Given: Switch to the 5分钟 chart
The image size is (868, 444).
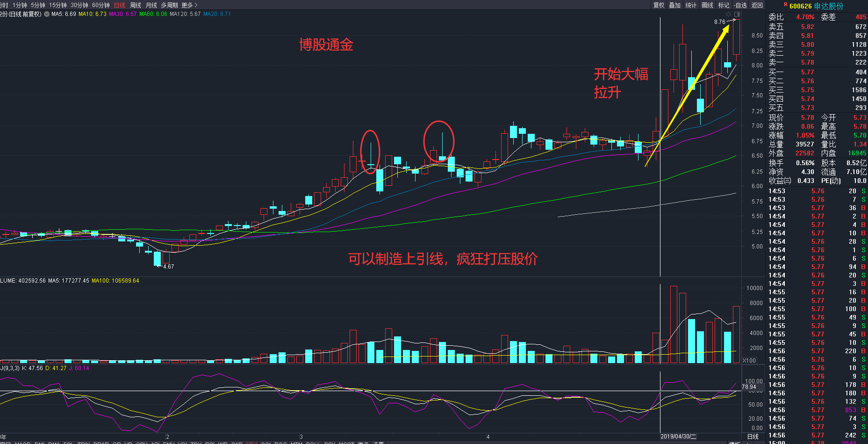Looking at the screenshot, I should tap(38, 5).
